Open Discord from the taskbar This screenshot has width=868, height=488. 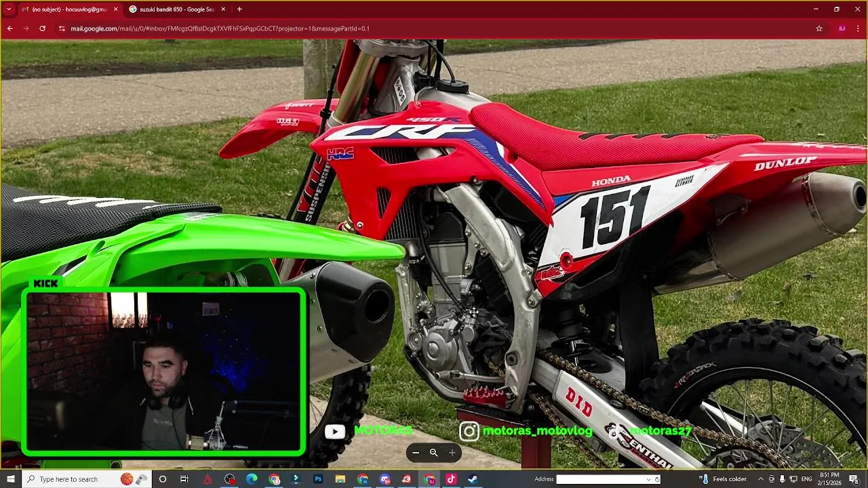[385, 479]
